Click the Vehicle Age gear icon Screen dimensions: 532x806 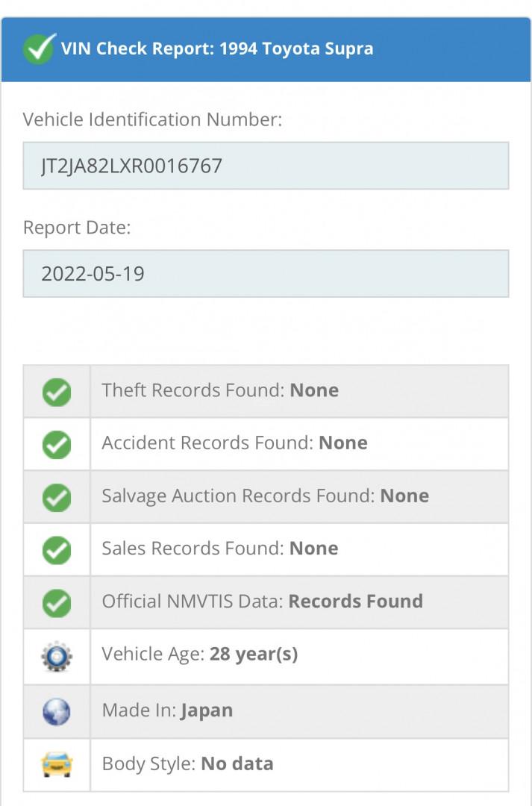[x=57, y=657]
